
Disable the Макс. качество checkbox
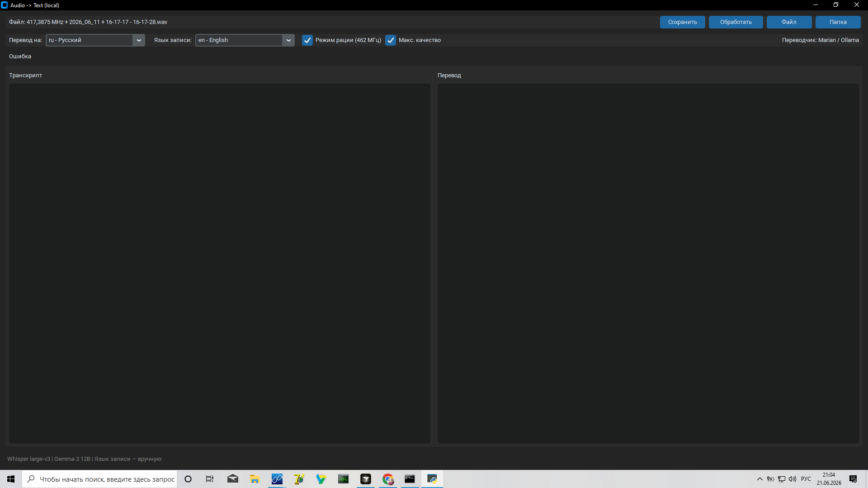(391, 40)
